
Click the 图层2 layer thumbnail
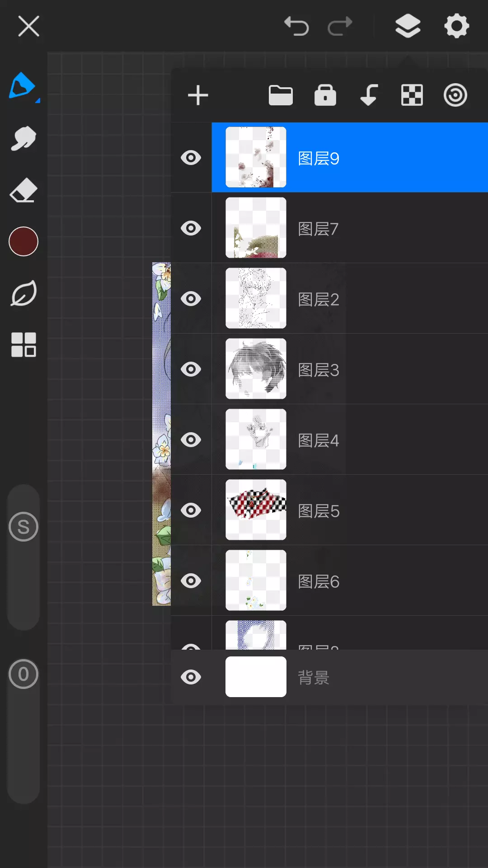(x=256, y=298)
